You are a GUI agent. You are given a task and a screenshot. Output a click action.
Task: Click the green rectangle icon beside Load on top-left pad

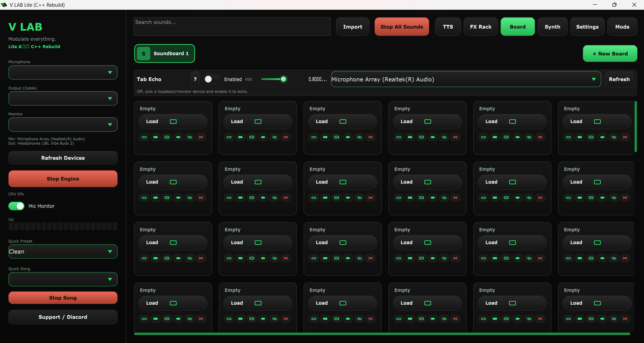tap(173, 121)
